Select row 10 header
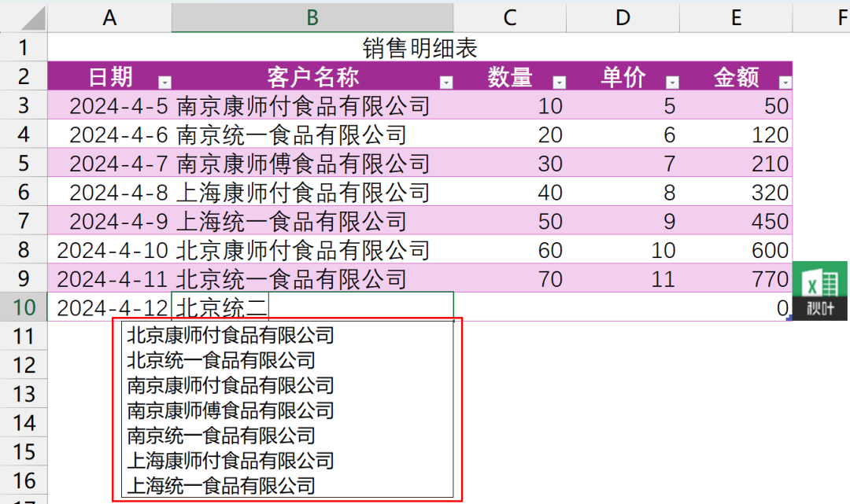 (x=24, y=307)
